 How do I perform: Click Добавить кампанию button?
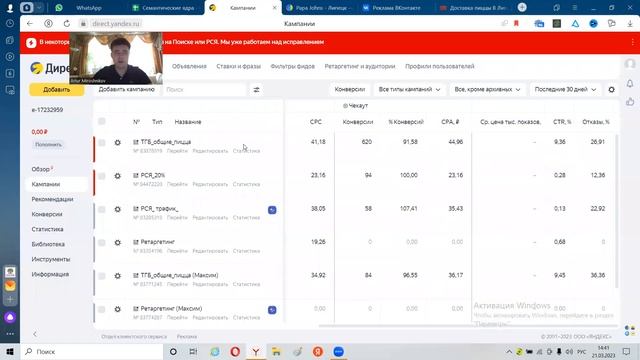tap(127, 89)
